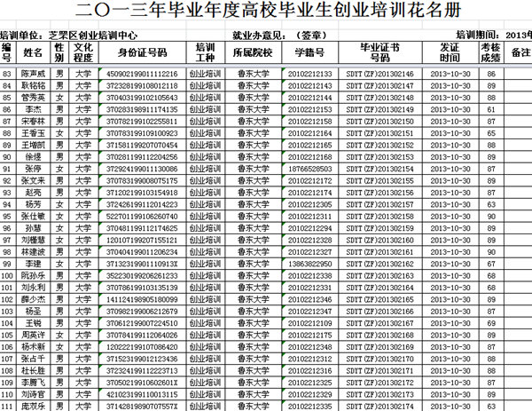This screenshot has height=411, width=532.
Task: Select name cell 陈声威 in row 83
Action: point(34,74)
